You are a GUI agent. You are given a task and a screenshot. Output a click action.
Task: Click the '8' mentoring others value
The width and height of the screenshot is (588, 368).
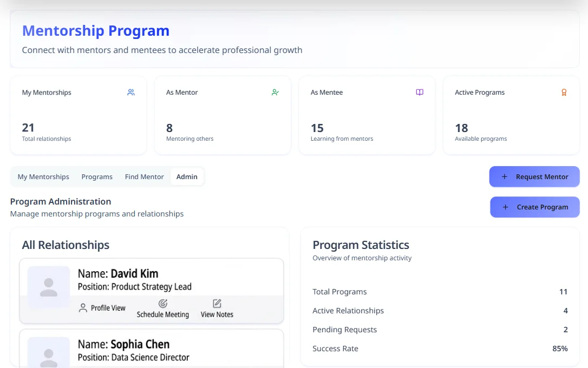(x=169, y=128)
